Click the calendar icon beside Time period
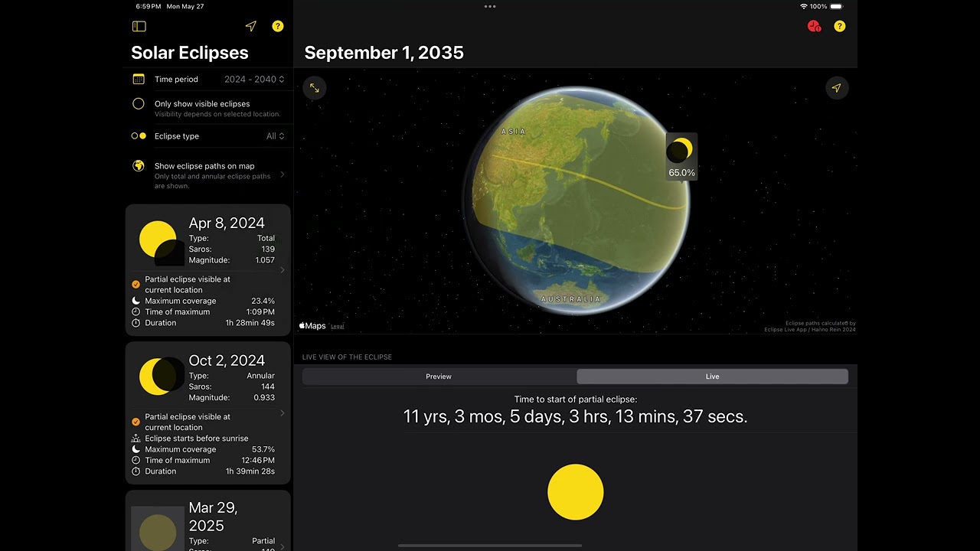 click(x=139, y=79)
